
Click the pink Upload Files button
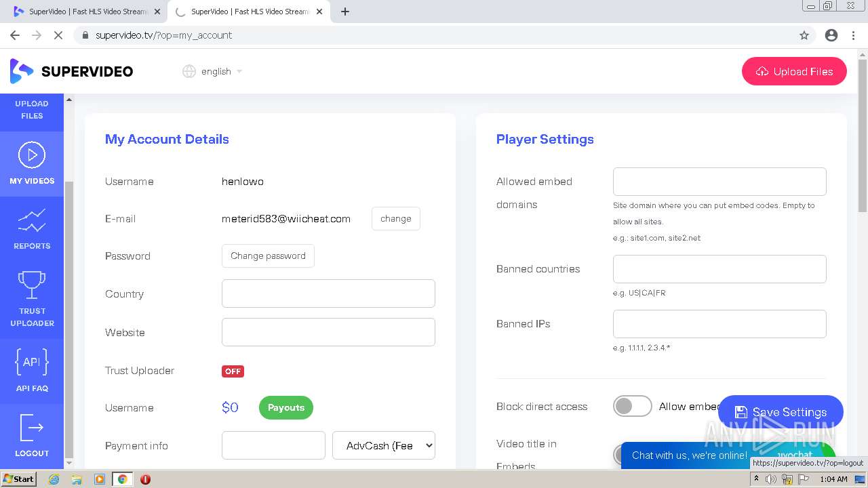(x=794, y=71)
